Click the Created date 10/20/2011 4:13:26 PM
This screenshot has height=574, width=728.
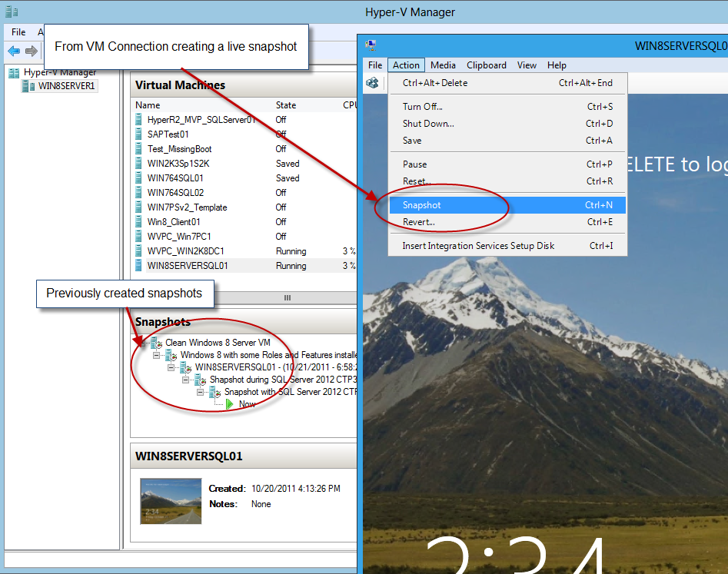[296, 489]
